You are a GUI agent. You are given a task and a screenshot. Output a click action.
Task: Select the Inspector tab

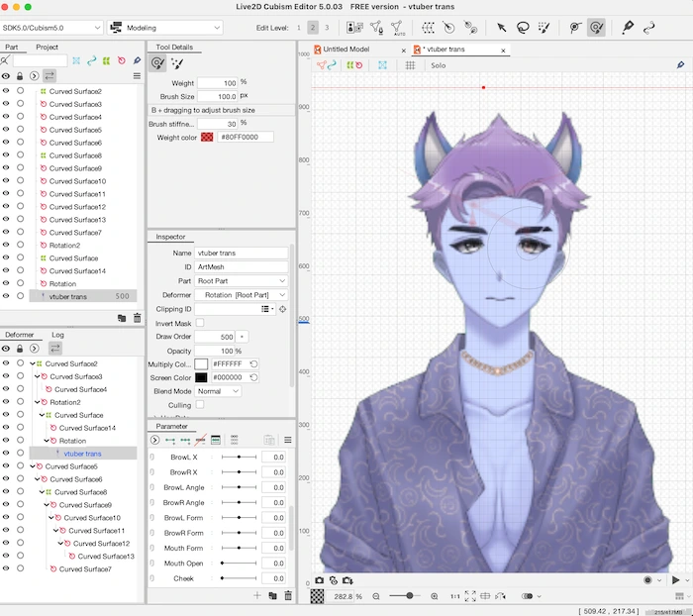pos(170,237)
